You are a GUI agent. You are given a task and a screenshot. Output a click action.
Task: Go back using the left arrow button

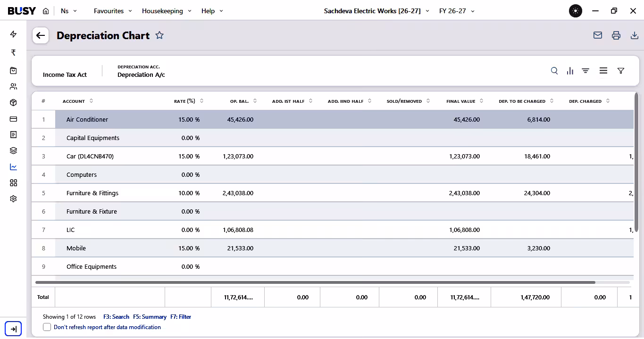pos(41,35)
